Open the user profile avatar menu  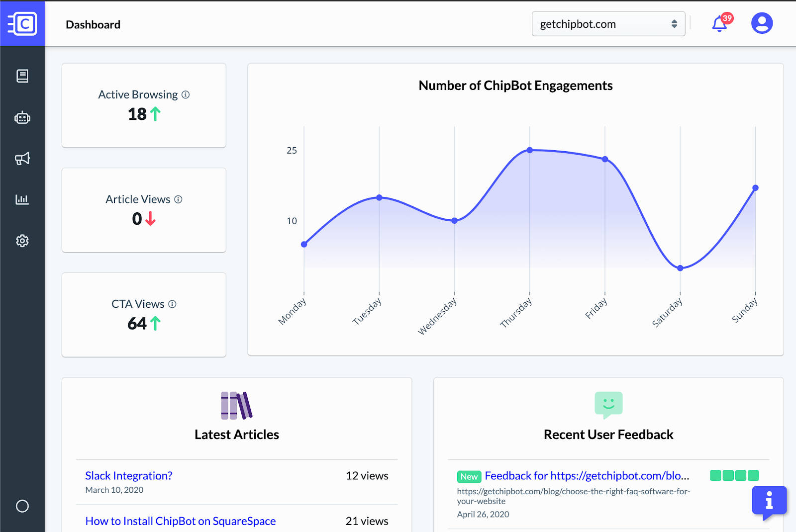click(762, 23)
